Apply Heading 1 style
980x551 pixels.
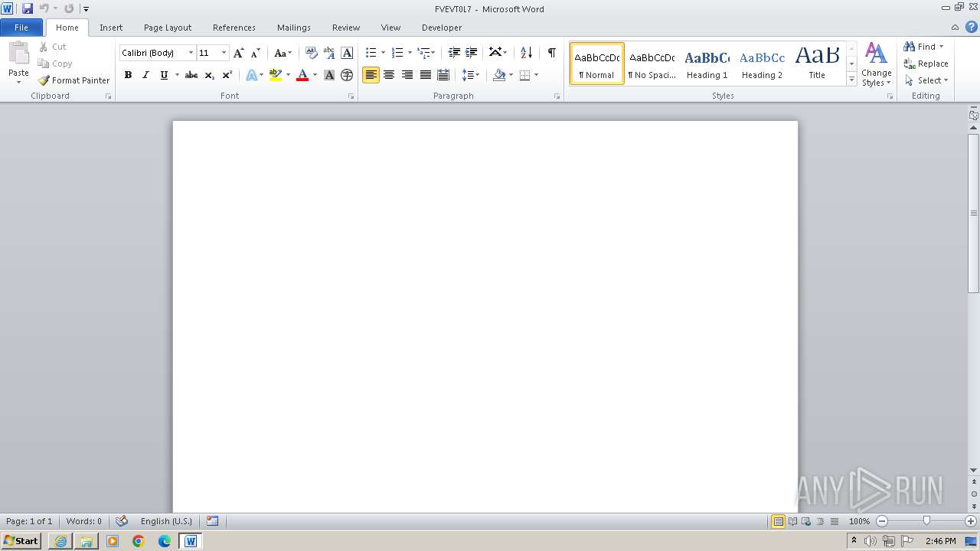click(x=707, y=64)
